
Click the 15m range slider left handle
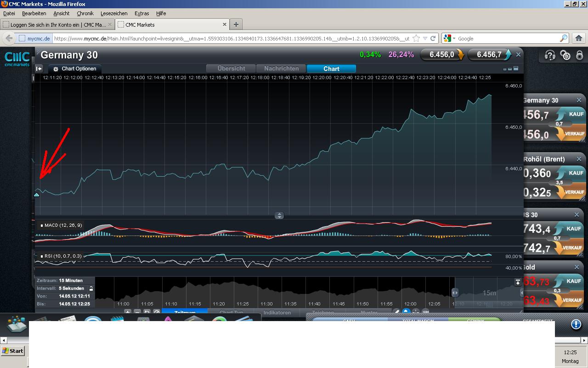click(455, 293)
